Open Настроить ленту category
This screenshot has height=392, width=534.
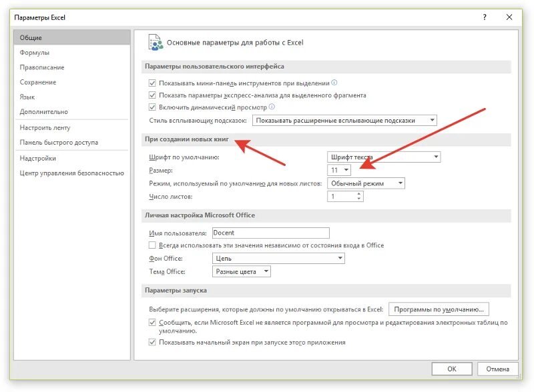pos(72,127)
